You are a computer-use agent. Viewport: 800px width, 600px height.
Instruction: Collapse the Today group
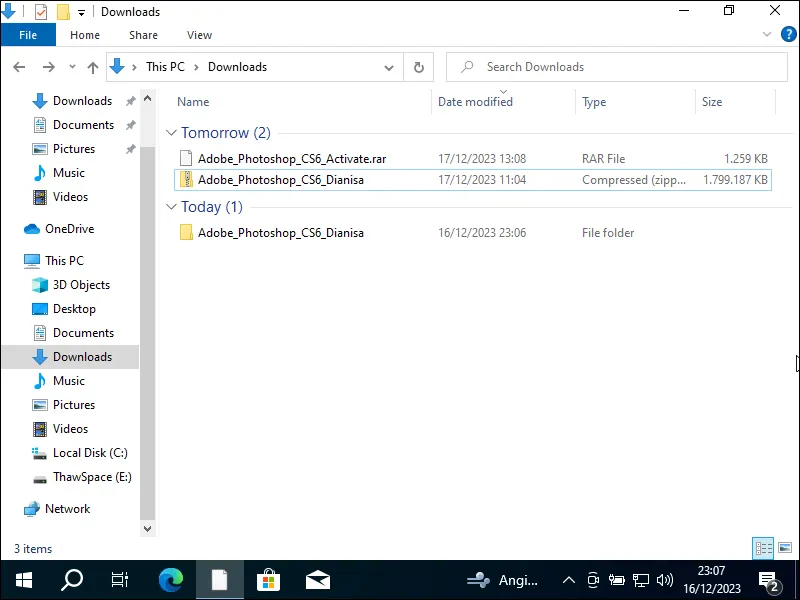(172, 207)
